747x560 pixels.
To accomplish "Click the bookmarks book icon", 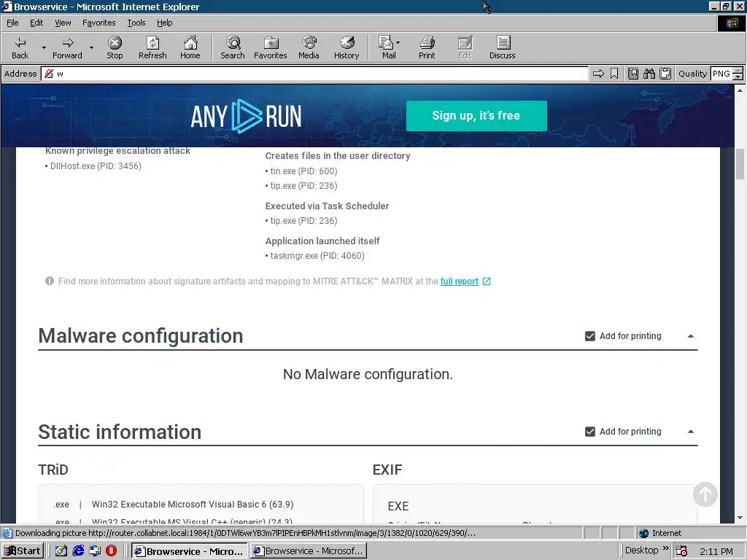I will pyautogui.click(x=633, y=74).
